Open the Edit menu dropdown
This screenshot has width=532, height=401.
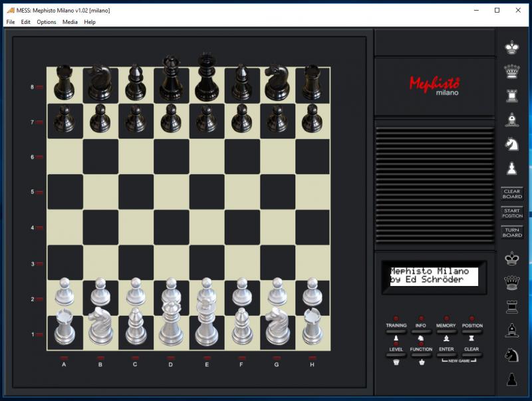[x=26, y=22]
